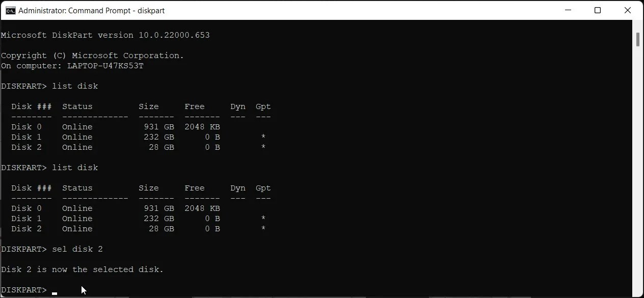Image resolution: width=644 pixels, height=298 pixels.
Task: Click the computer name LAPTOP-U47KS53T
Action: tap(105, 65)
